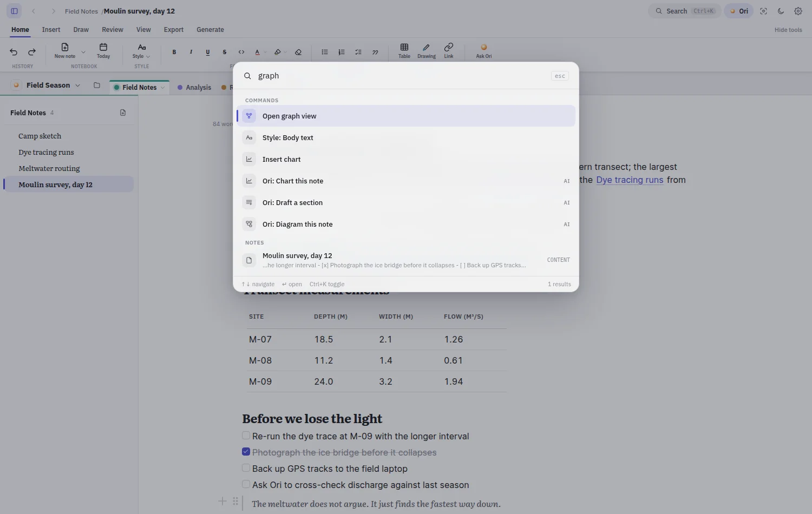Image resolution: width=812 pixels, height=514 pixels.
Task: Open the Style dropdown
Action: pos(141,51)
